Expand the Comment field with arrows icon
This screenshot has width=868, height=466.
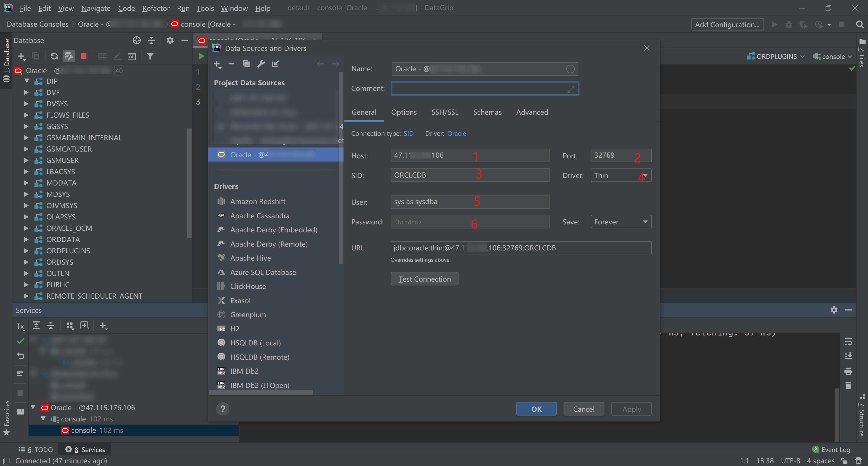(x=571, y=89)
